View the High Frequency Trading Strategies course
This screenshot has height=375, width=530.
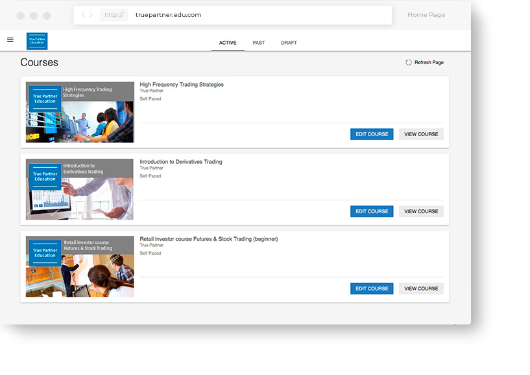coord(421,134)
